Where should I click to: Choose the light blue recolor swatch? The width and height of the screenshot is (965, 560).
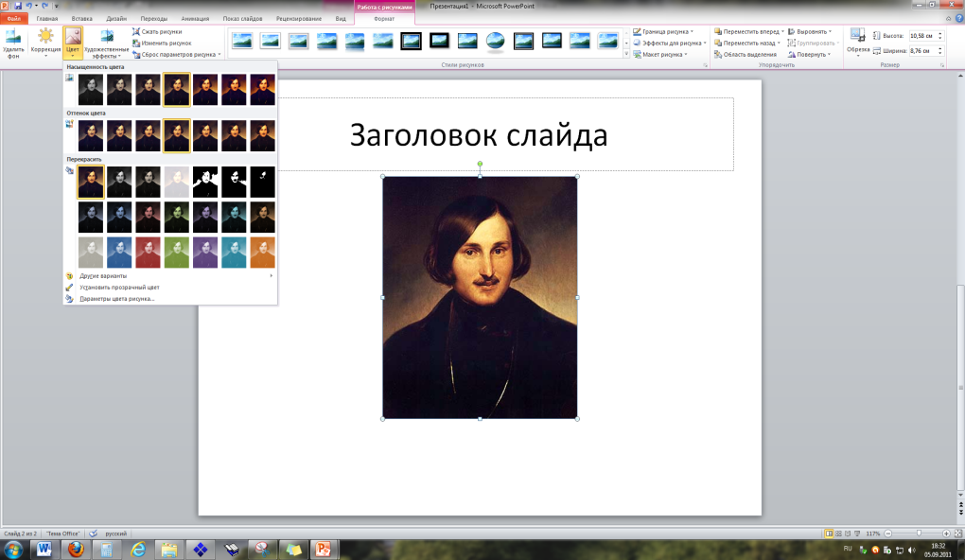tap(119, 253)
